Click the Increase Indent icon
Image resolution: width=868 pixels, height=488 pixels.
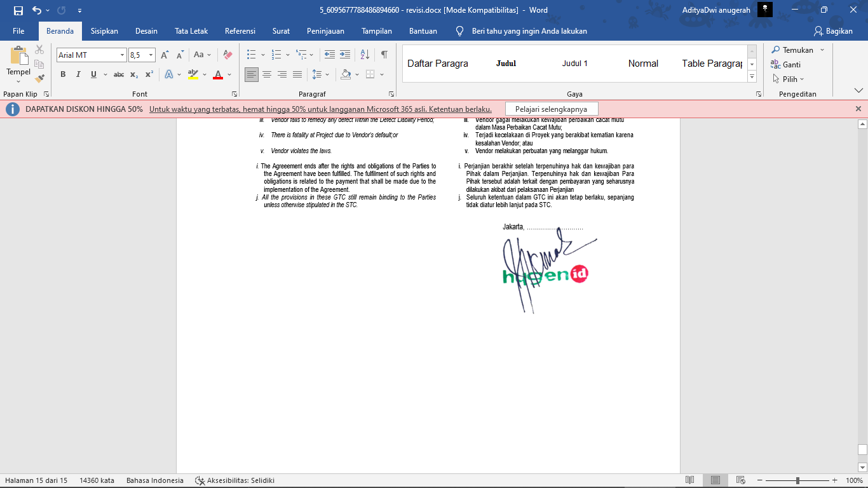(345, 55)
